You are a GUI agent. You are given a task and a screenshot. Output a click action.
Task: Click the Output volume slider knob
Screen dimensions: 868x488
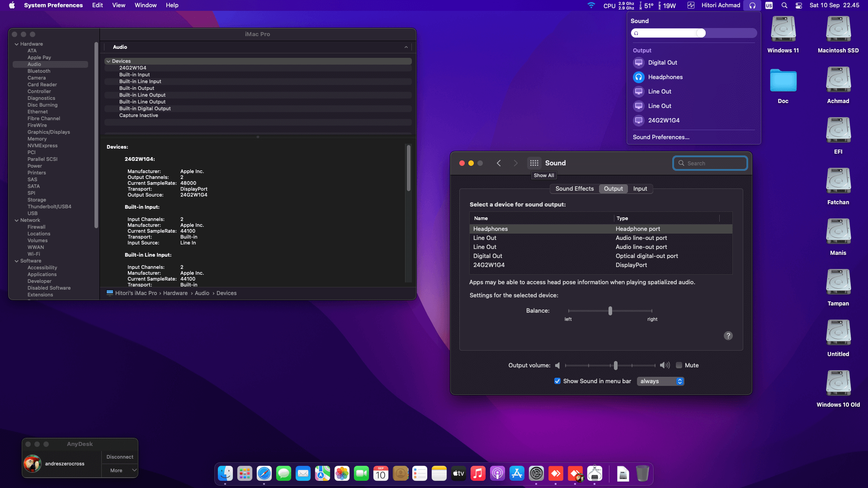tap(615, 366)
